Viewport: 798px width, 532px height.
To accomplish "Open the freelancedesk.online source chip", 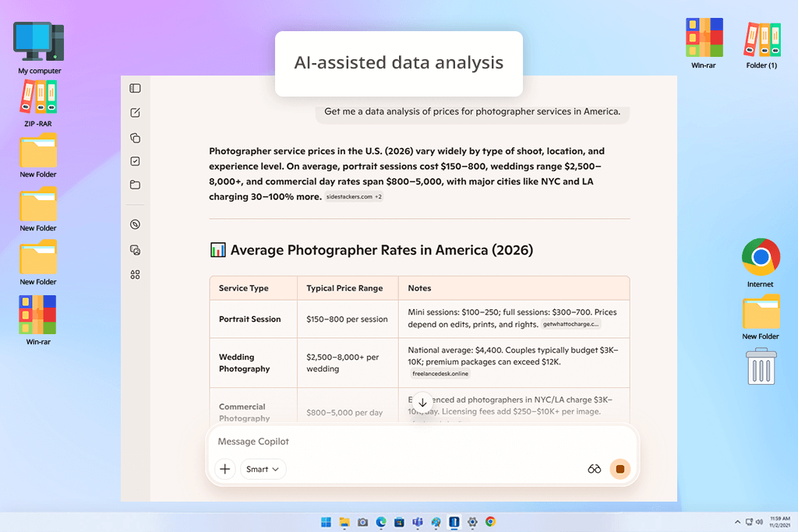I will pos(440,374).
